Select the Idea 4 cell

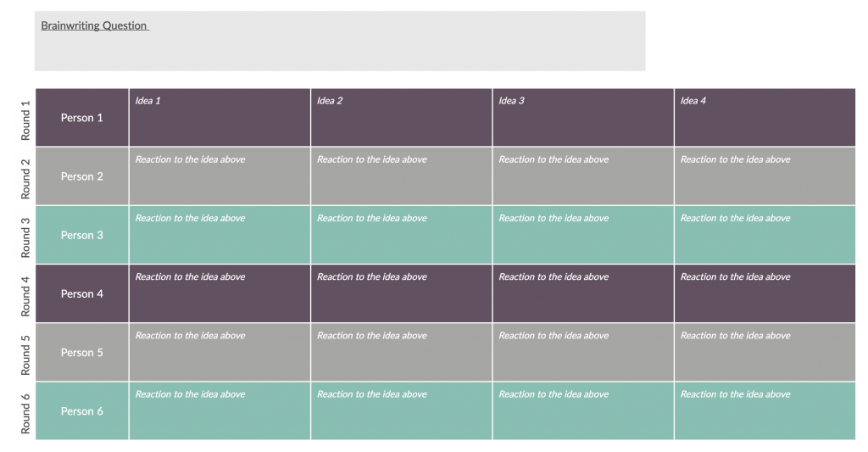click(x=765, y=117)
